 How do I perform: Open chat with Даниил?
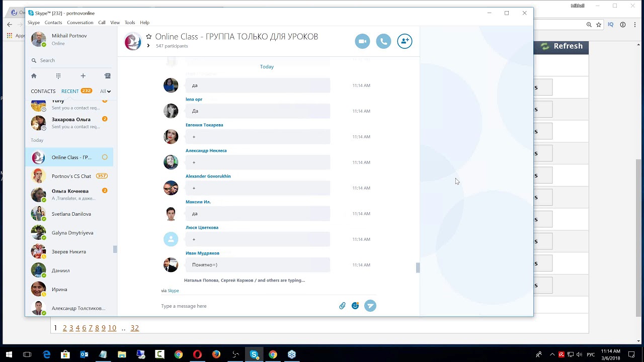pyautogui.click(x=69, y=270)
